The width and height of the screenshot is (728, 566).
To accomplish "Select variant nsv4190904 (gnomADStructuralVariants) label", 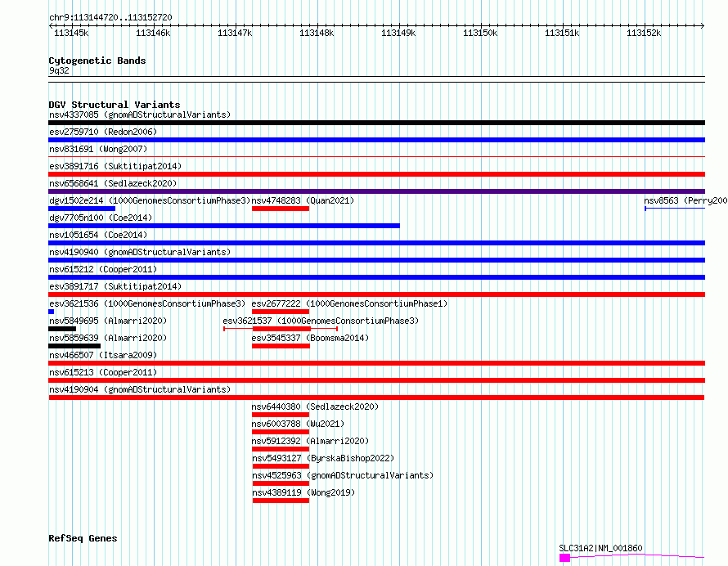I will pyautogui.click(x=140, y=389).
